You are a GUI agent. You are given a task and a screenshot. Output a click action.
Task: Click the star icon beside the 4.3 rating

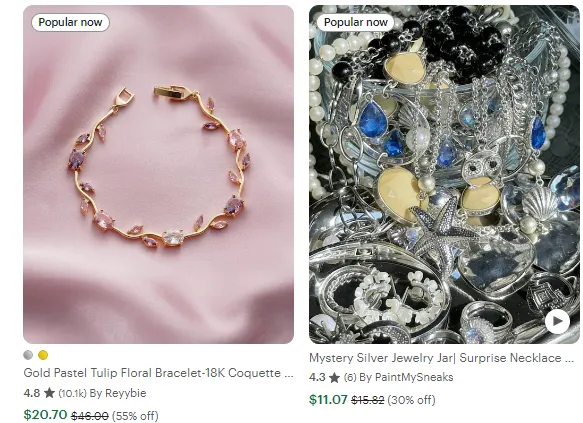pyautogui.click(x=335, y=377)
